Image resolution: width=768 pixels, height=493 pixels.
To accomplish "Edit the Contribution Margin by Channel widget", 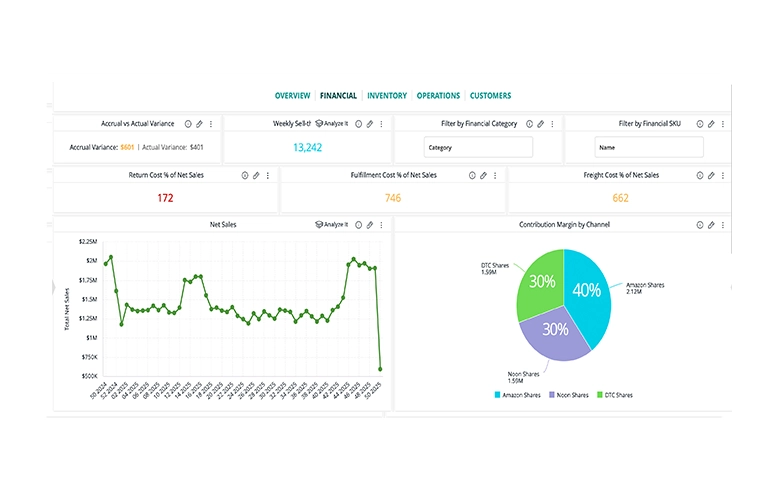I will click(x=711, y=225).
